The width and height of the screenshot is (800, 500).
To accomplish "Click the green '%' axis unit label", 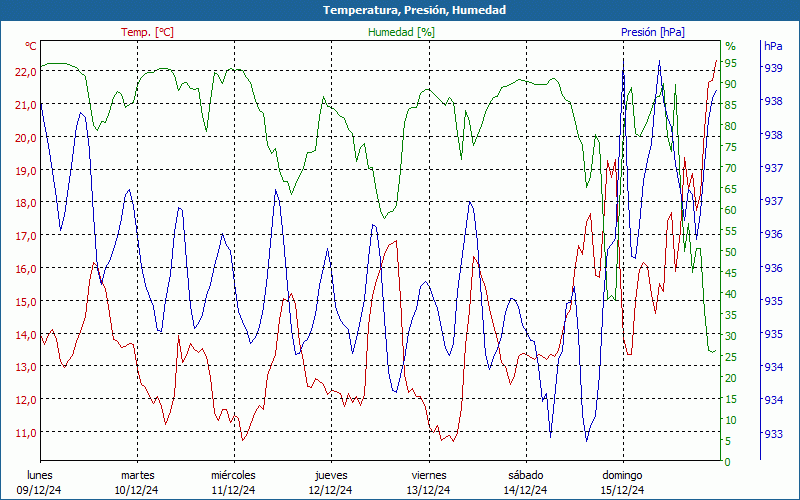I will pos(731,46).
